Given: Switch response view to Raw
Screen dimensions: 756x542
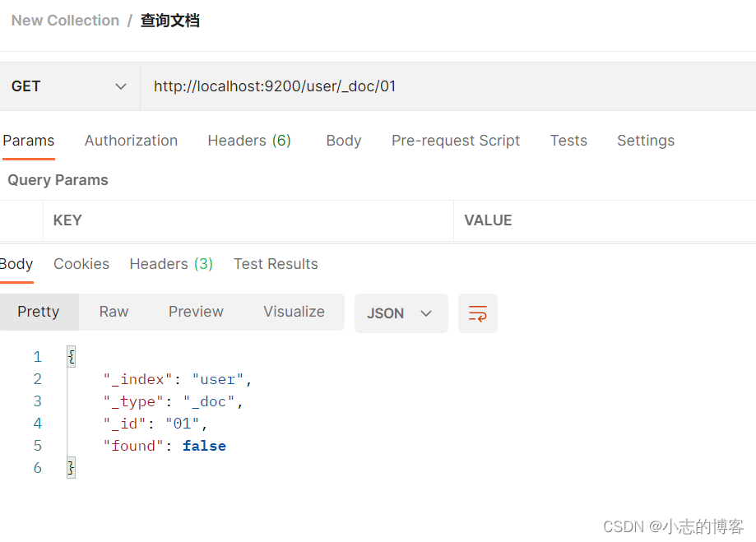Looking at the screenshot, I should (x=114, y=312).
